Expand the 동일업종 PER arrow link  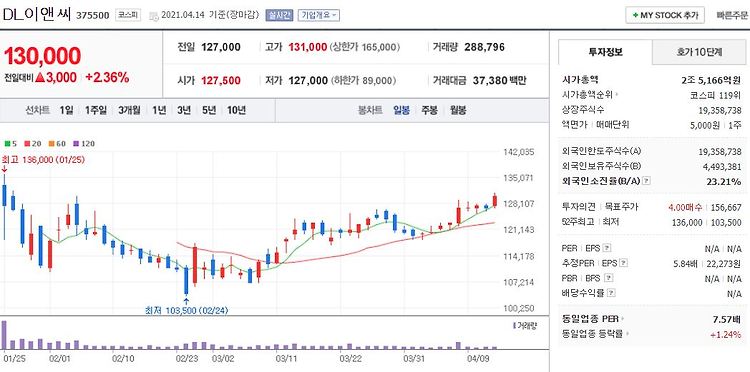tap(622, 319)
